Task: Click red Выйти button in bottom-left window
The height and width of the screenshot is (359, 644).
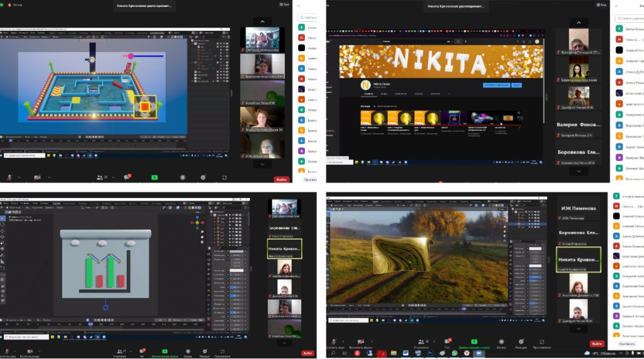Action: [x=307, y=353]
